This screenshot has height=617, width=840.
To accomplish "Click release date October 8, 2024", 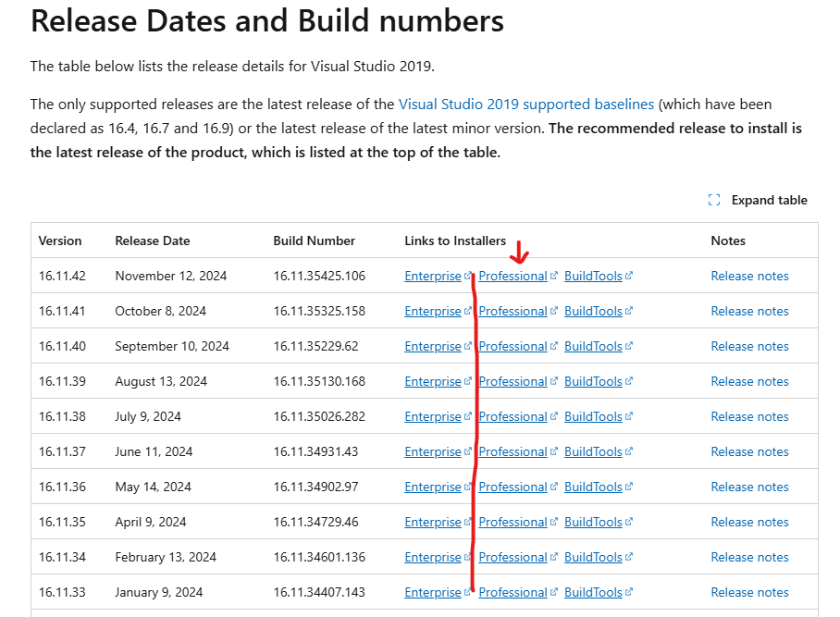I will pyautogui.click(x=160, y=311).
